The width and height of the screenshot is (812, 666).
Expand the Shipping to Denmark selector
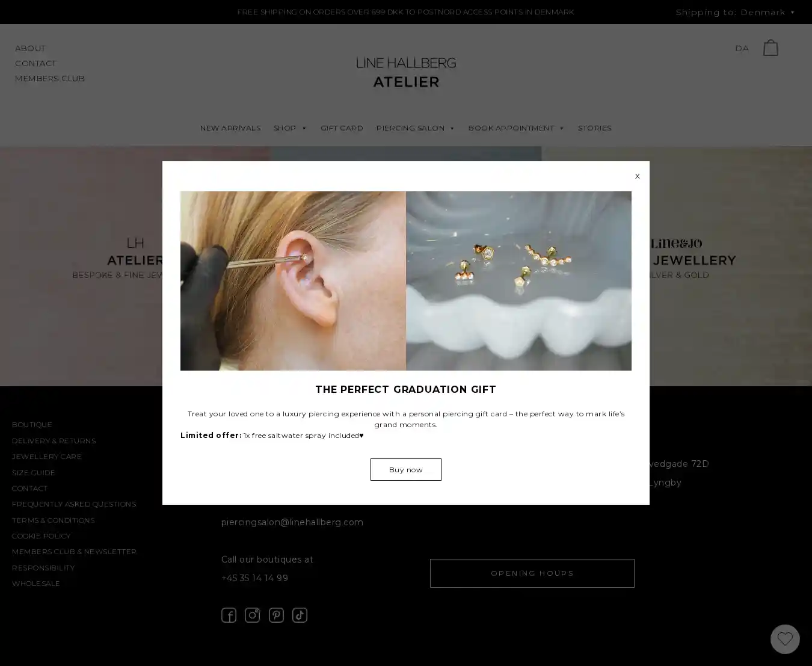pos(735,12)
